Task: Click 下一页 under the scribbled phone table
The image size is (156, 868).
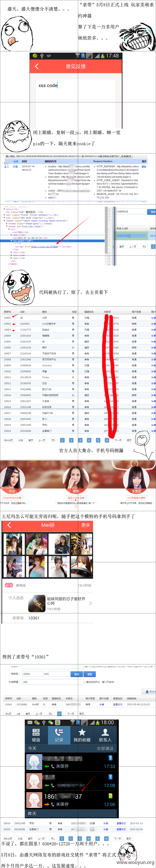Action: tap(118, 440)
